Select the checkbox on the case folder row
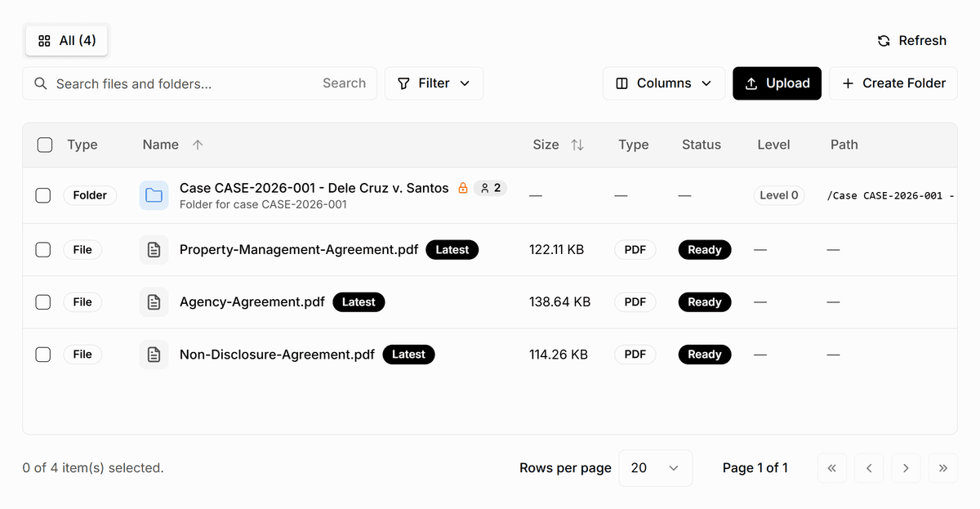 (42, 195)
